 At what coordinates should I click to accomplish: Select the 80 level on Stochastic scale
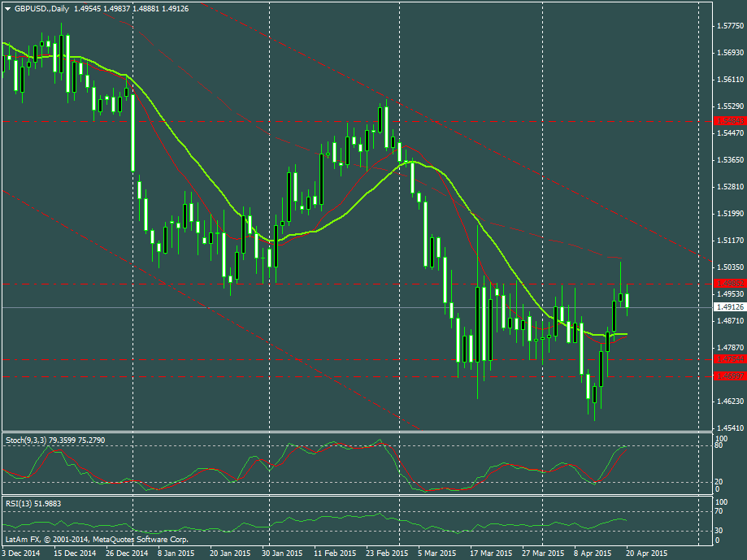point(719,445)
